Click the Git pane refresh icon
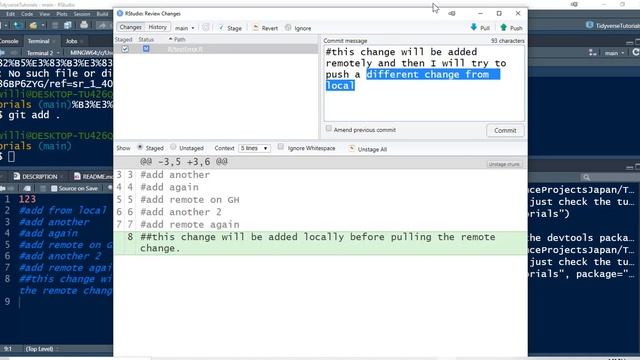 636,52
